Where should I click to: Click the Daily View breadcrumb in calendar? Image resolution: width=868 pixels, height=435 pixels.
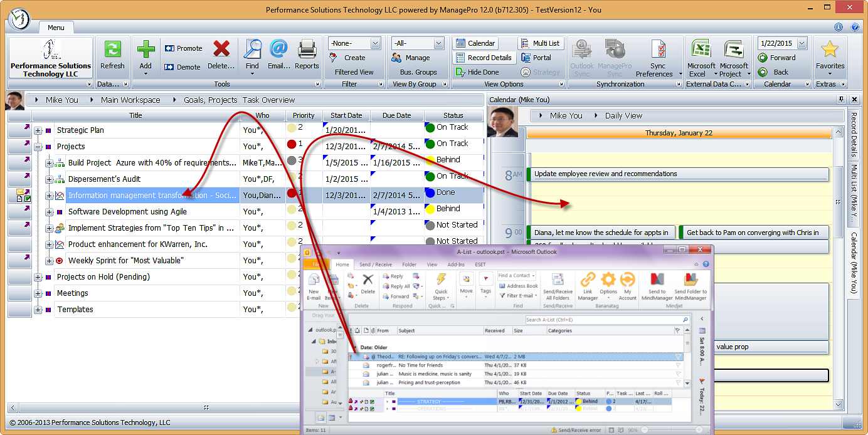tap(623, 115)
